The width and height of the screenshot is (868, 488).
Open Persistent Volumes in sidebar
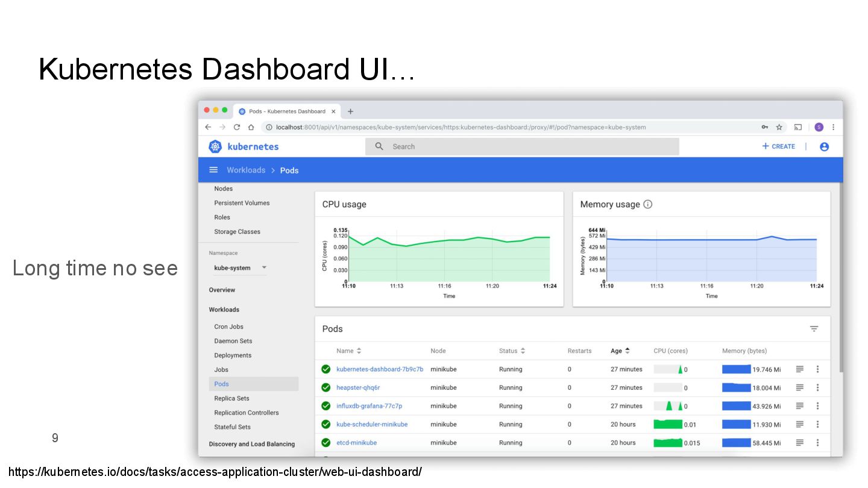point(242,203)
